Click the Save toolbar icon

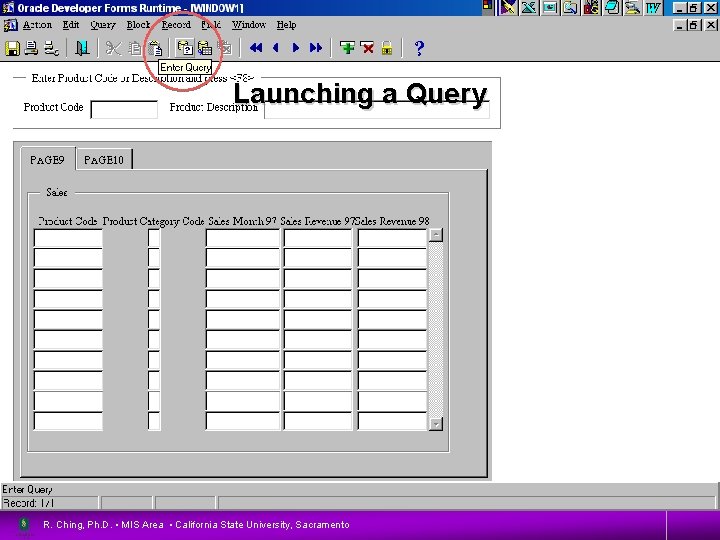12,48
